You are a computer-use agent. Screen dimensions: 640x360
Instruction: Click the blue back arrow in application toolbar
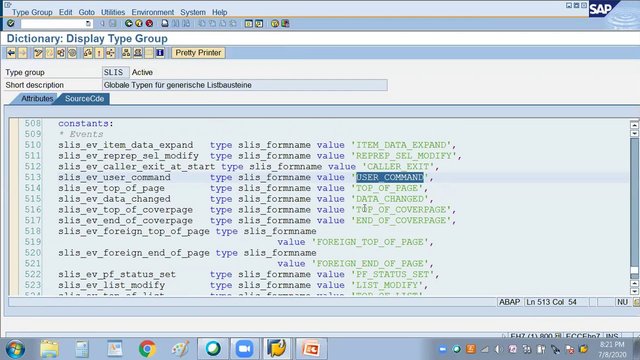click(x=11, y=53)
